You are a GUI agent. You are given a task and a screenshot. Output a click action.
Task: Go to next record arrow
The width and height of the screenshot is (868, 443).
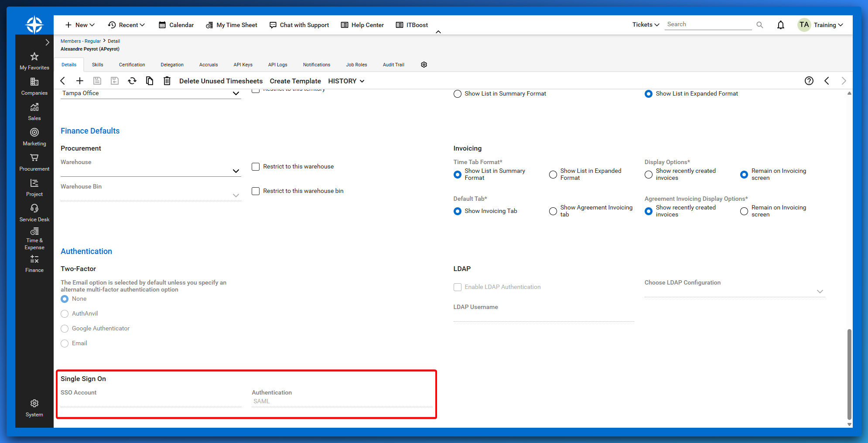pos(844,81)
